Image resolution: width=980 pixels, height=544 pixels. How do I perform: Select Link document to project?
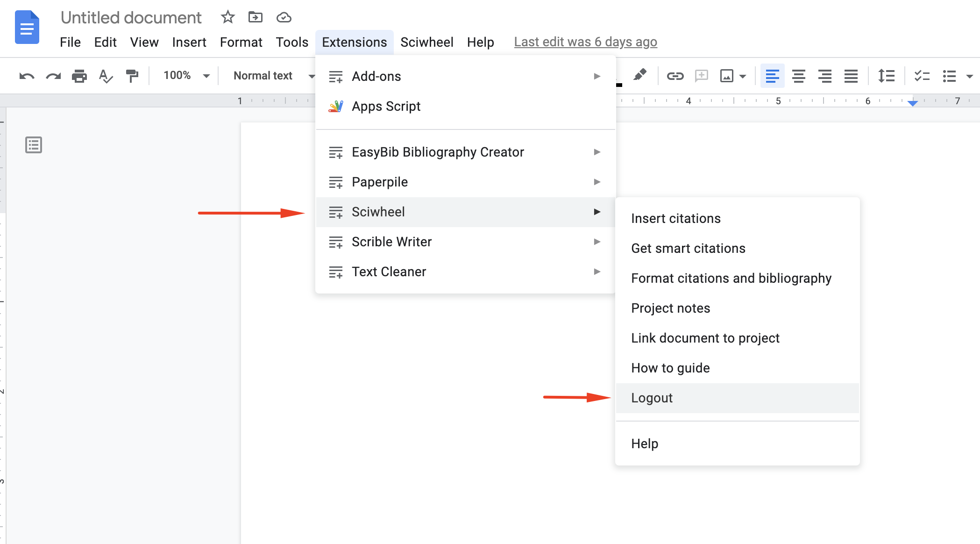738,338
